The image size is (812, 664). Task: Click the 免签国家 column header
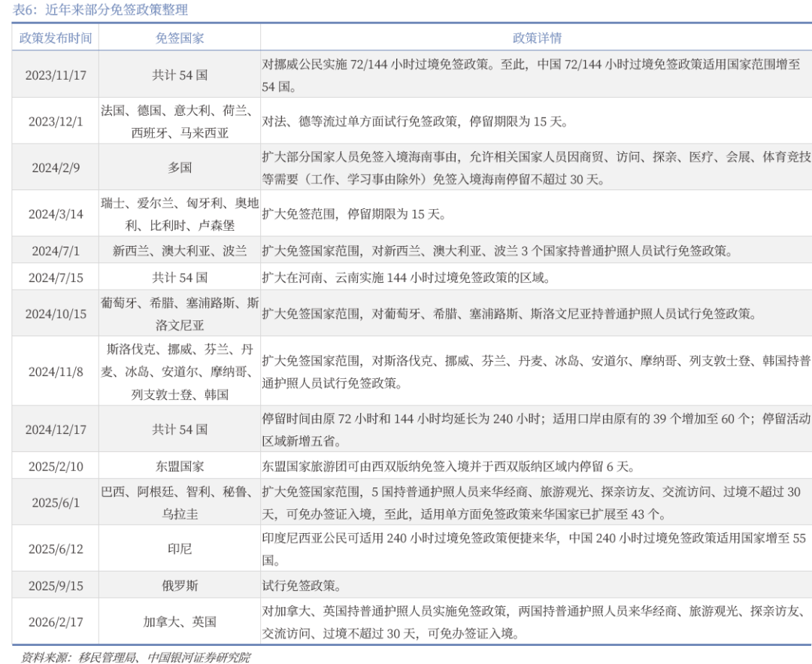coord(180,38)
